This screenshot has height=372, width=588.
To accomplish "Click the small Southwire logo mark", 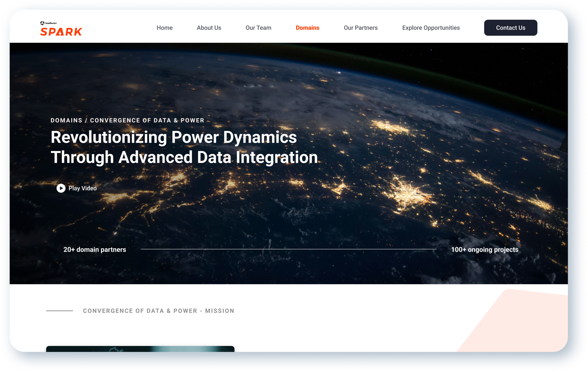I will coord(42,23).
